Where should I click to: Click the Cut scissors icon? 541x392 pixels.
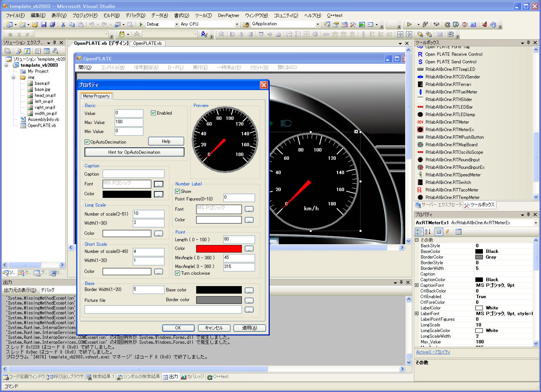click(63, 24)
